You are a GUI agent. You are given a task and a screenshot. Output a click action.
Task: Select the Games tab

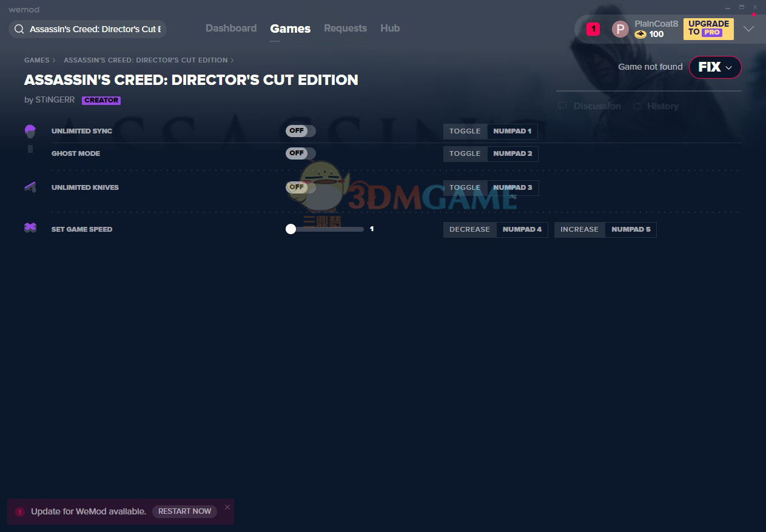(x=291, y=29)
